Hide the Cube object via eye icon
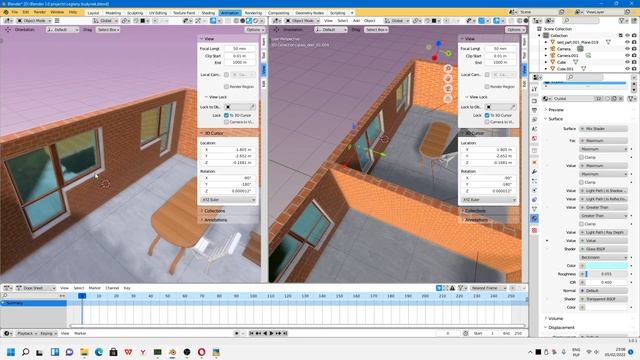 627,62
